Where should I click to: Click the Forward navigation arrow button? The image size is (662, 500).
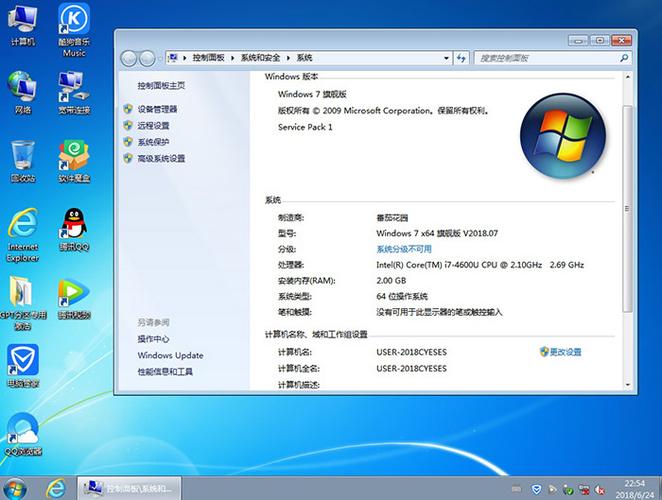(x=147, y=58)
